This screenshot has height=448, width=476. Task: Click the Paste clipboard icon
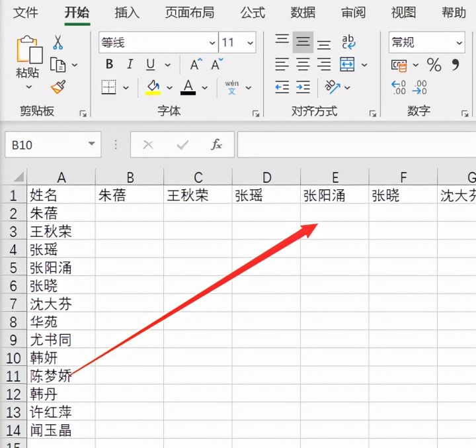point(29,50)
